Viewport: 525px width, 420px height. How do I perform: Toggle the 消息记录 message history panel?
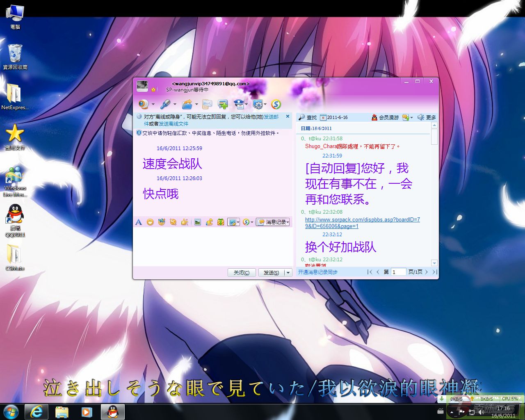pyautogui.click(x=273, y=222)
